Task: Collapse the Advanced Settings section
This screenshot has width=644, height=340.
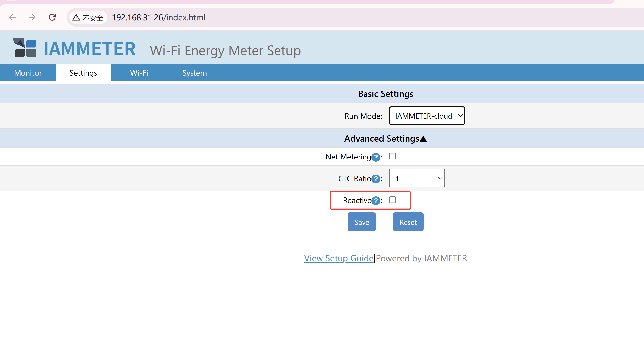Action: (x=385, y=138)
